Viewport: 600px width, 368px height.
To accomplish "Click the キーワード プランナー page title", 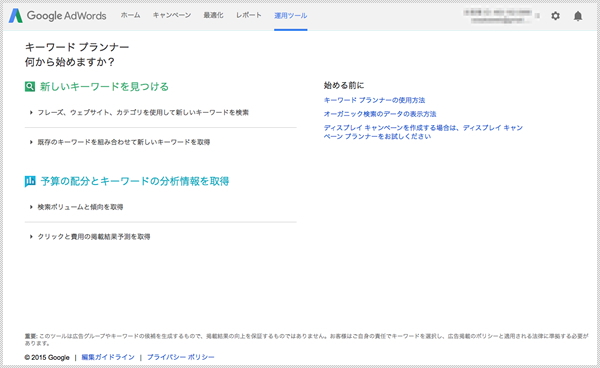I will [x=77, y=47].
